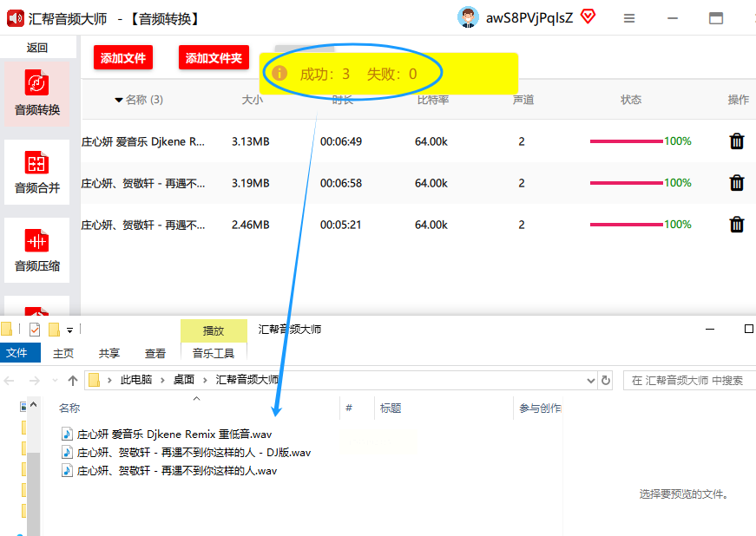This screenshot has height=536, width=756.
Task: Click progress bar of 3.13MB file
Action: [627, 141]
